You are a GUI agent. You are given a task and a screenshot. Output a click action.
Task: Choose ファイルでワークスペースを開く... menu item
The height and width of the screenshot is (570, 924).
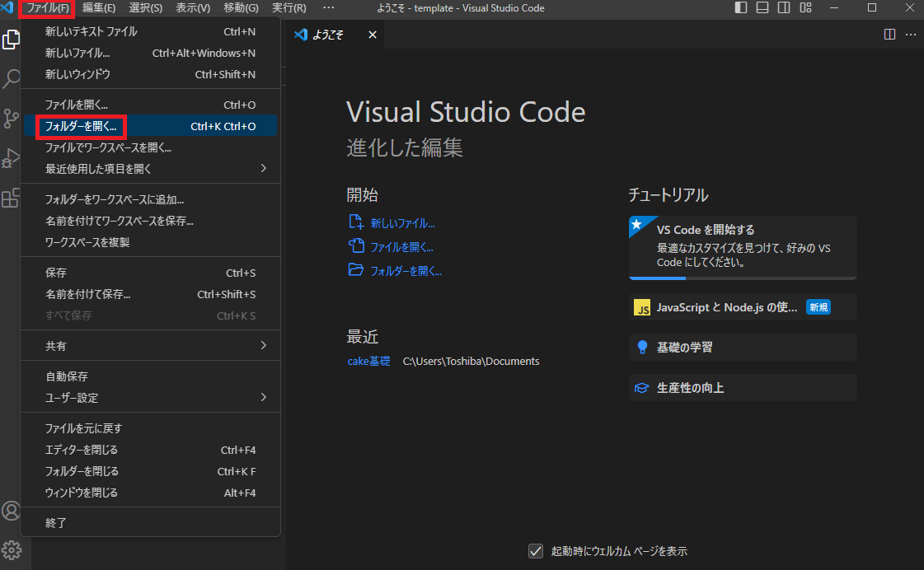[x=150, y=147]
